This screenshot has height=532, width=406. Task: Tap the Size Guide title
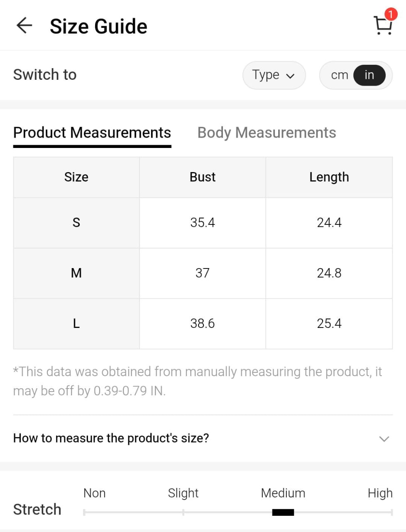point(98,26)
